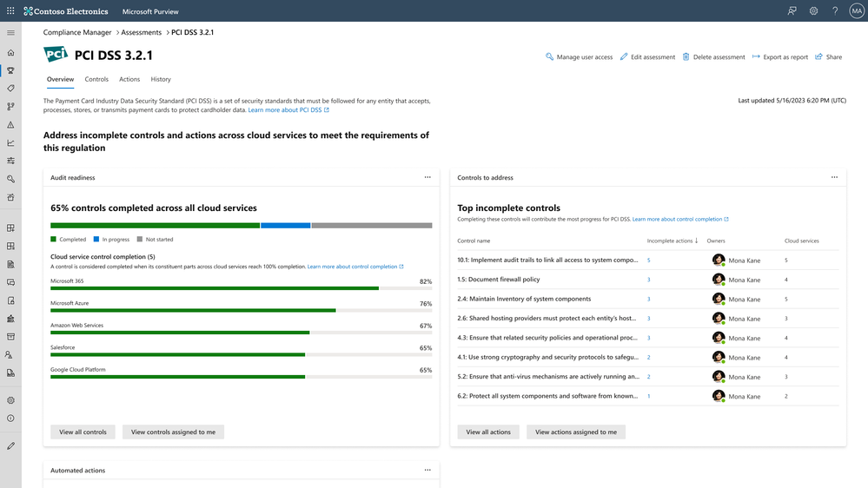
Task: Open control 5.2 anti-virus mechanisms row
Action: point(647,377)
